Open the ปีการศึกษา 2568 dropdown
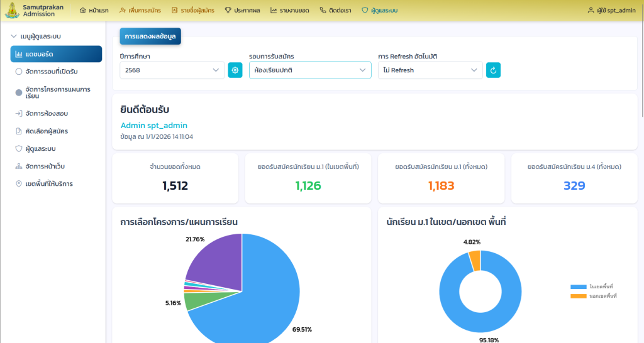Image resolution: width=644 pixels, height=343 pixels. (x=172, y=70)
